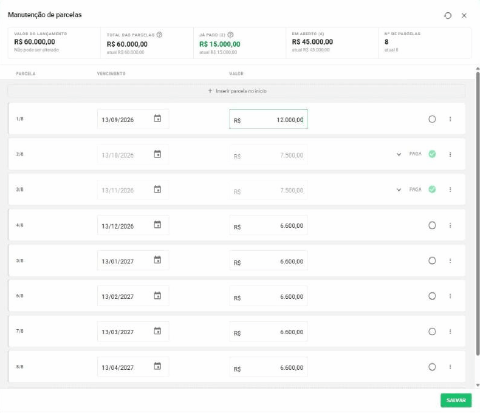Screen dimensions: 480x413
Task: Open three-dot menu for installment 1/8
Action: click(450, 119)
